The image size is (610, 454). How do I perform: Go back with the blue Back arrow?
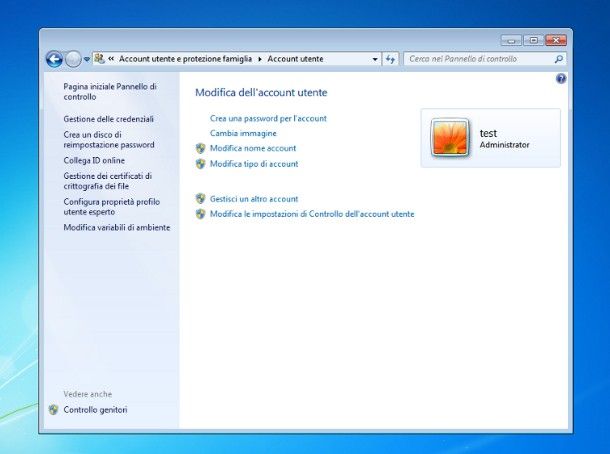click(x=54, y=60)
